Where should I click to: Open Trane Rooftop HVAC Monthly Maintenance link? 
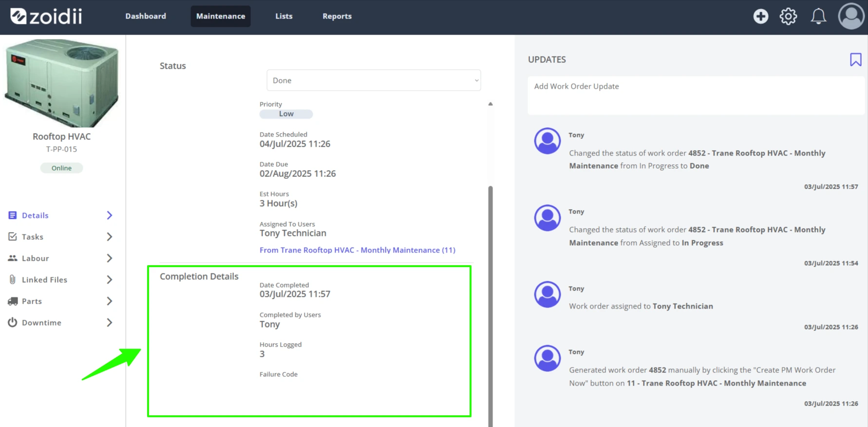click(x=358, y=250)
